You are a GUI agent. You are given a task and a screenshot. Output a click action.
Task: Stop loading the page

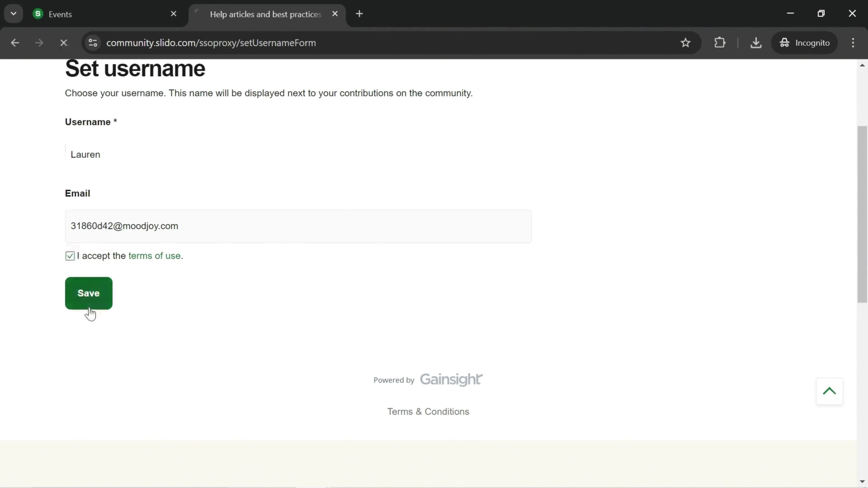click(64, 43)
